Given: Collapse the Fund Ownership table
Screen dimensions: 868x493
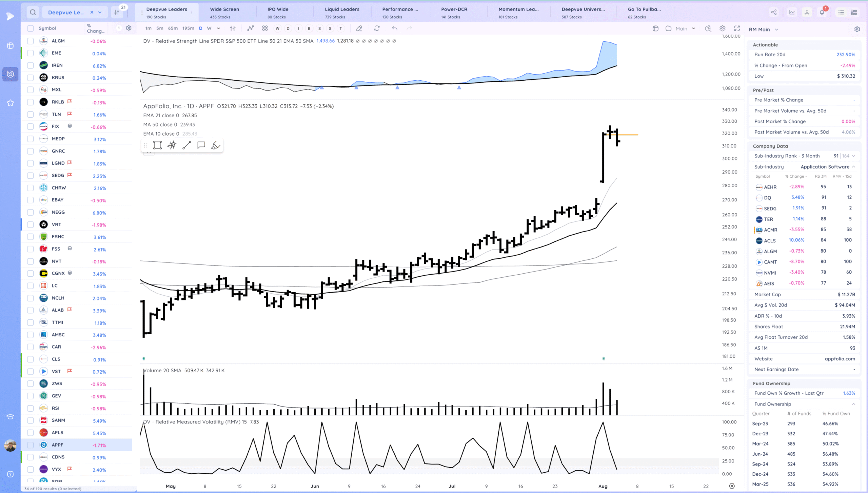Looking at the screenshot, I should (x=853, y=404).
